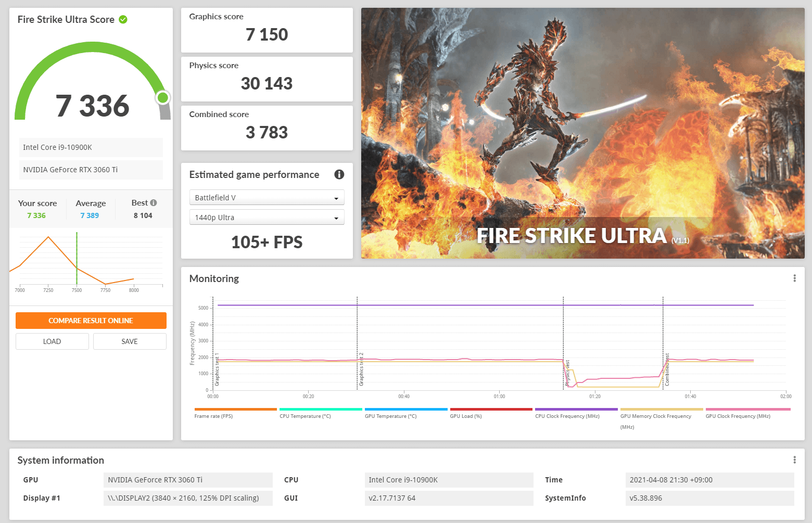Screen dimensions: 812x523
Task: Click the GUI version v2.17.7137 64
Action: [x=449, y=498]
